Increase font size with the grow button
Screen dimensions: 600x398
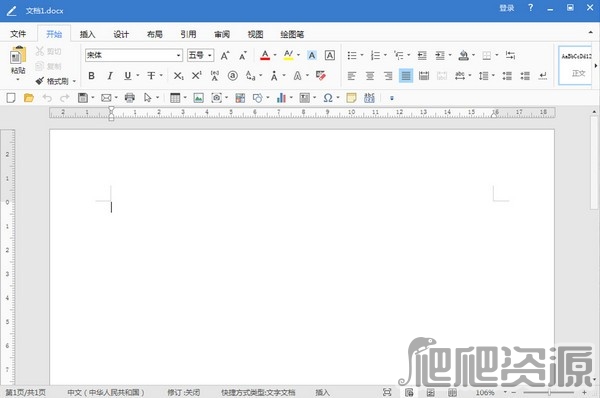[225, 55]
